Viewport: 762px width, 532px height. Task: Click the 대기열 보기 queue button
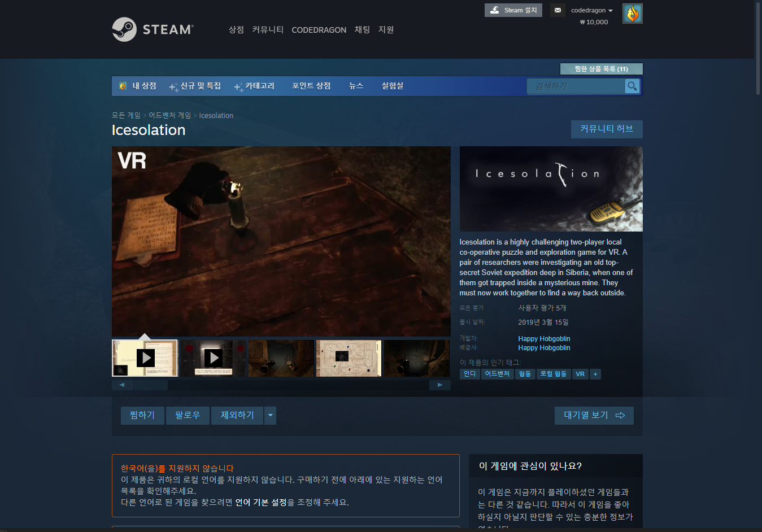tap(594, 416)
